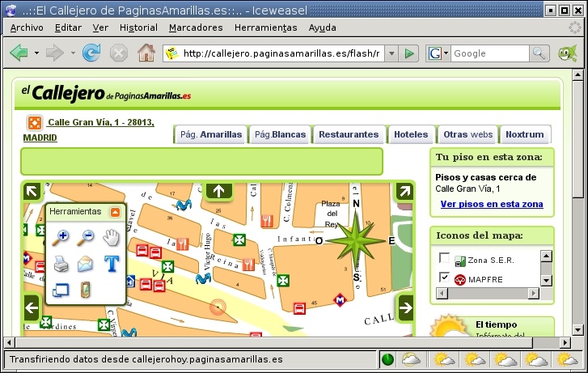Choose the text label T tool
The height and width of the screenshot is (373, 588).
pyautogui.click(x=111, y=263)
